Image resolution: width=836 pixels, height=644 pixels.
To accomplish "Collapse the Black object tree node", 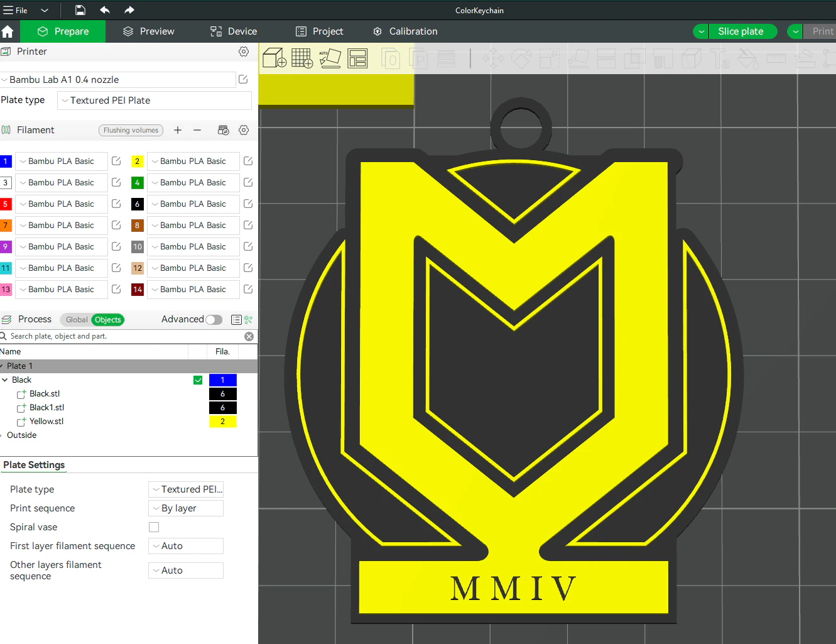I will (x=5, y=380).
